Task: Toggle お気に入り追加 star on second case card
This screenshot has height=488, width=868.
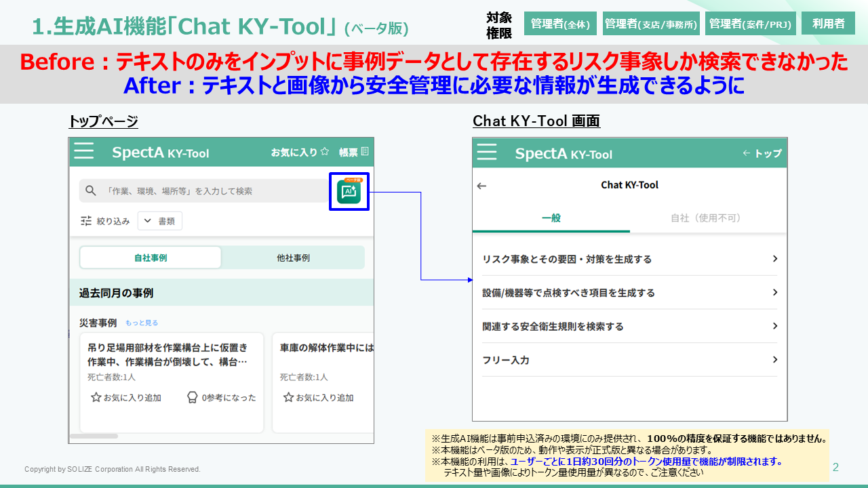Action: [288, 398]
